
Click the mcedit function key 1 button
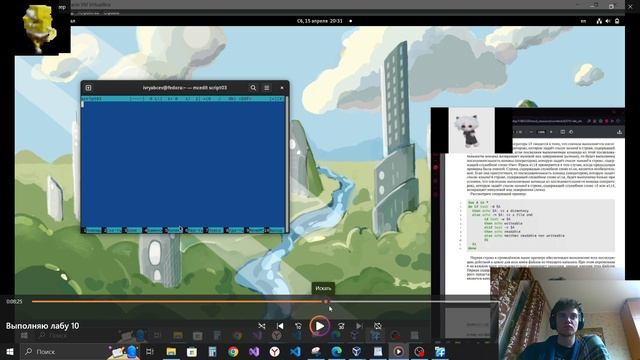pos(92,230)
